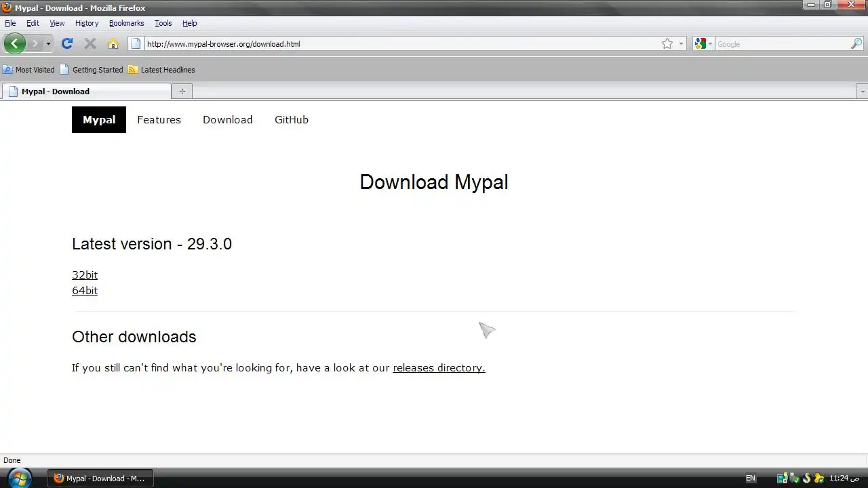Open the Edit menu
This screenshot has height=488, width=868.
tap(33, 23)
